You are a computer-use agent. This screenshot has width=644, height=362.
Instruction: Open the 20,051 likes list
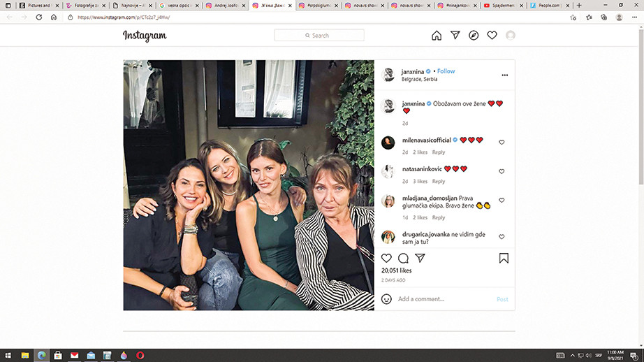396,270
